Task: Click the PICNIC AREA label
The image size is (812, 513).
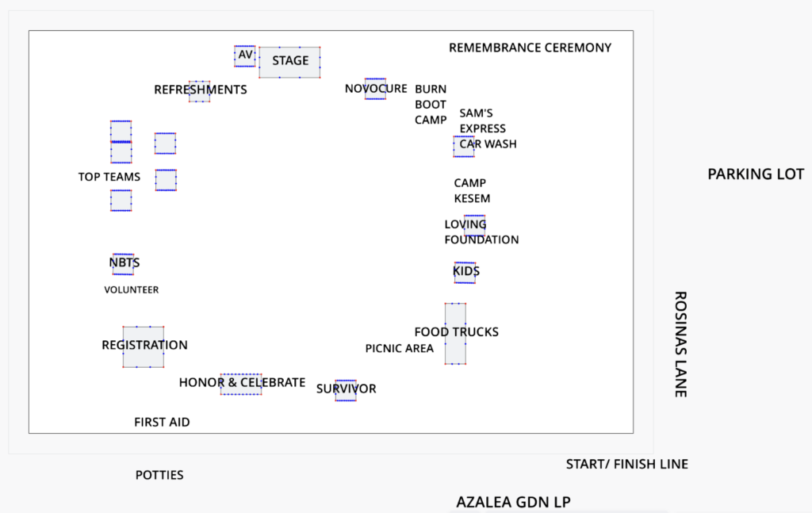Action: [x=399, y=349]
